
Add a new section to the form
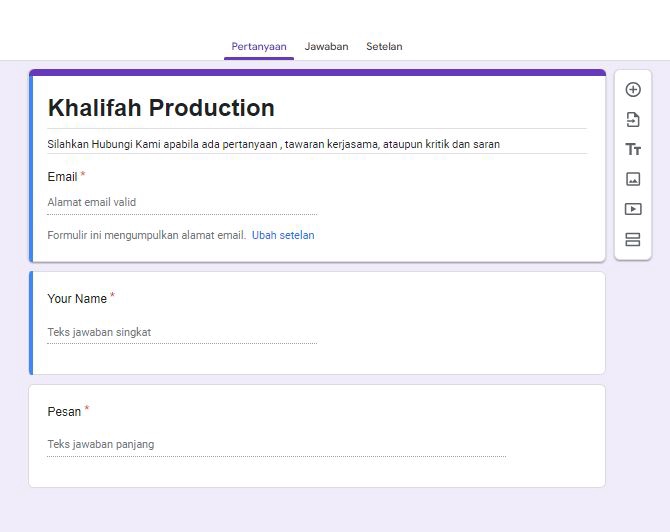point(633,239)
